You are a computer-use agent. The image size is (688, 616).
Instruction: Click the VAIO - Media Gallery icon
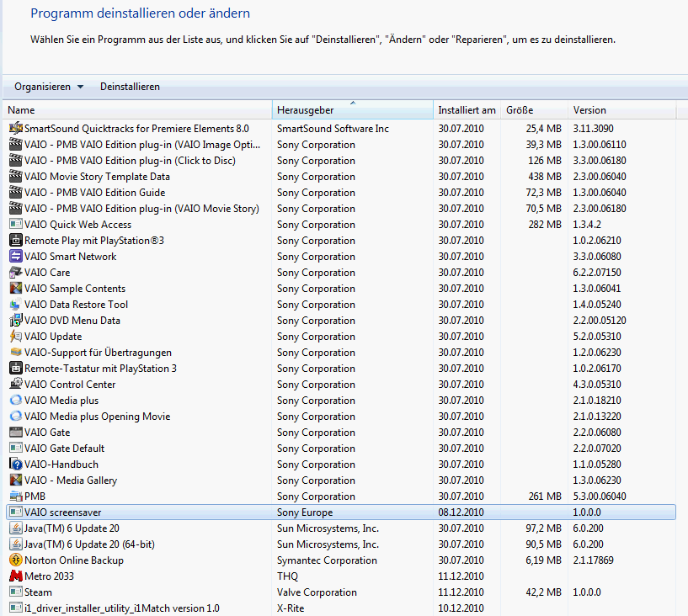tap(16, 481)
